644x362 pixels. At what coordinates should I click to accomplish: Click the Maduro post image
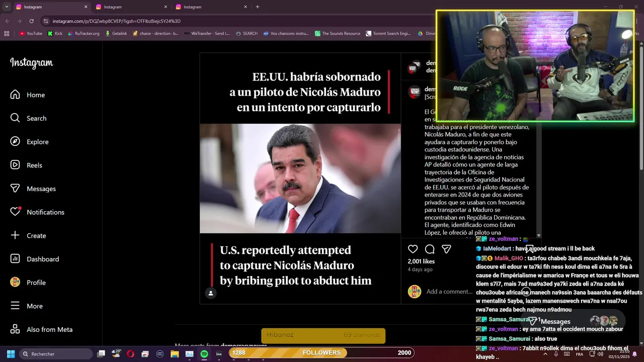300,178
